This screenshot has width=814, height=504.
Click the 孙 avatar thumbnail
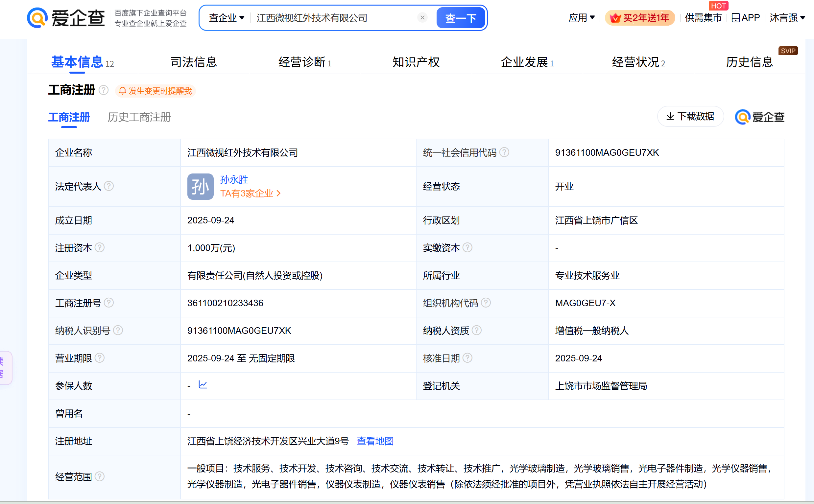[200, 186]
